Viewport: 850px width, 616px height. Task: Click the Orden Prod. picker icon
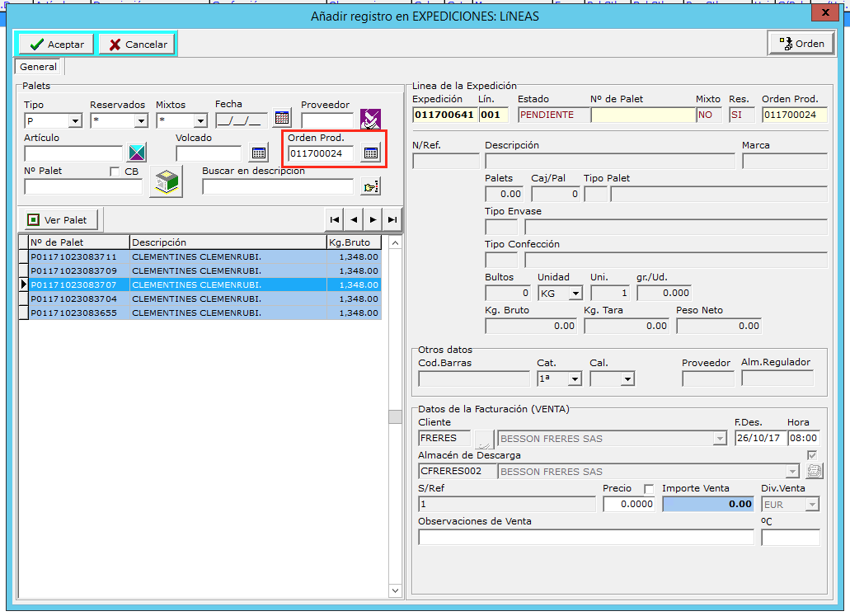point(371,153)
